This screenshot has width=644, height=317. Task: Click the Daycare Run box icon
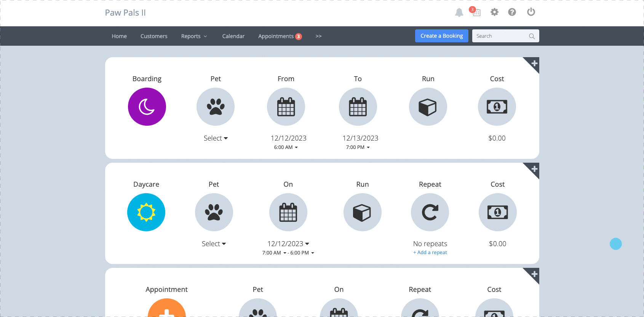pos(363,212)
